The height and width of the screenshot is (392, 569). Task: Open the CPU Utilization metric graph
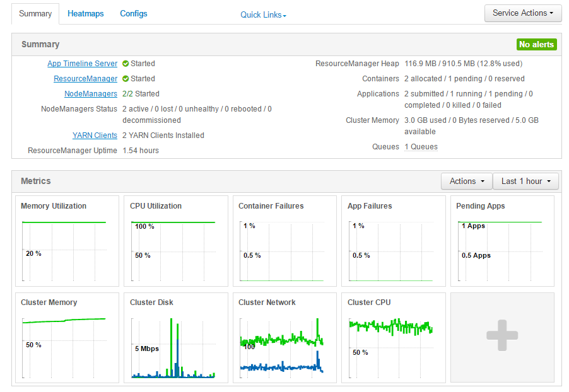click(175, 241)
